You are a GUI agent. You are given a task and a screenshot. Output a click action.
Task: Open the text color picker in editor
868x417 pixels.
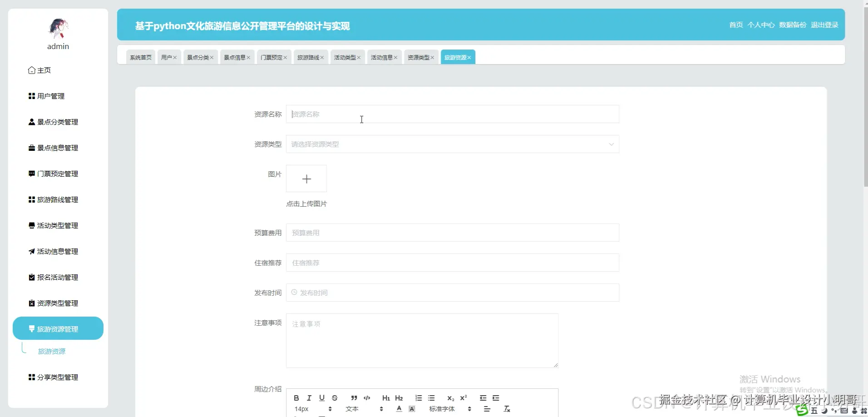pos(398,408)
